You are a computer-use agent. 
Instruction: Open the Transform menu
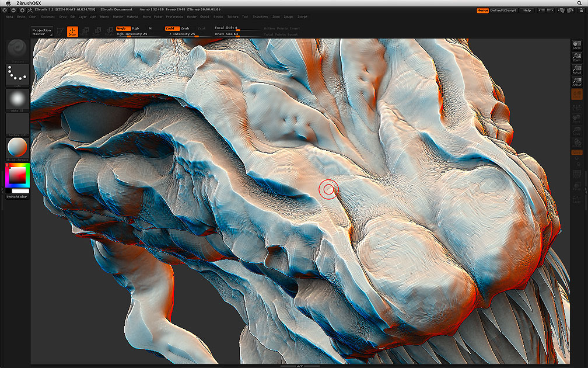click(260, 17)
